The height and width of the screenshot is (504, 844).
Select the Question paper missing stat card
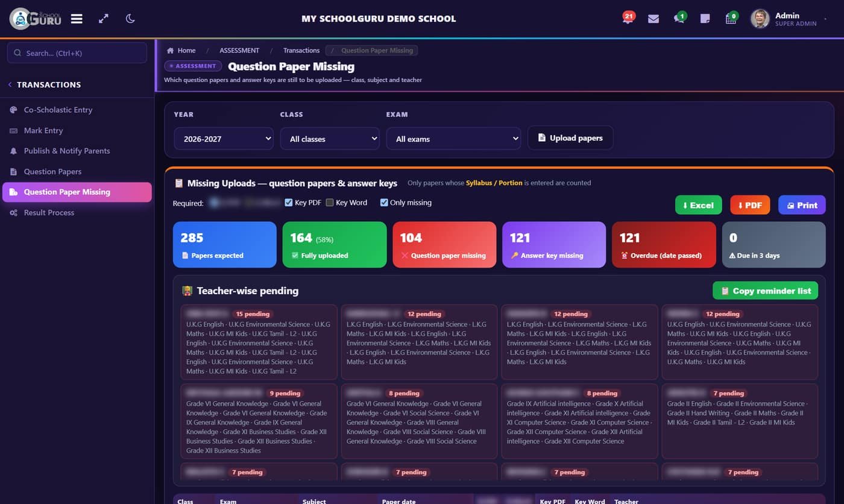(x=444, y=245)
